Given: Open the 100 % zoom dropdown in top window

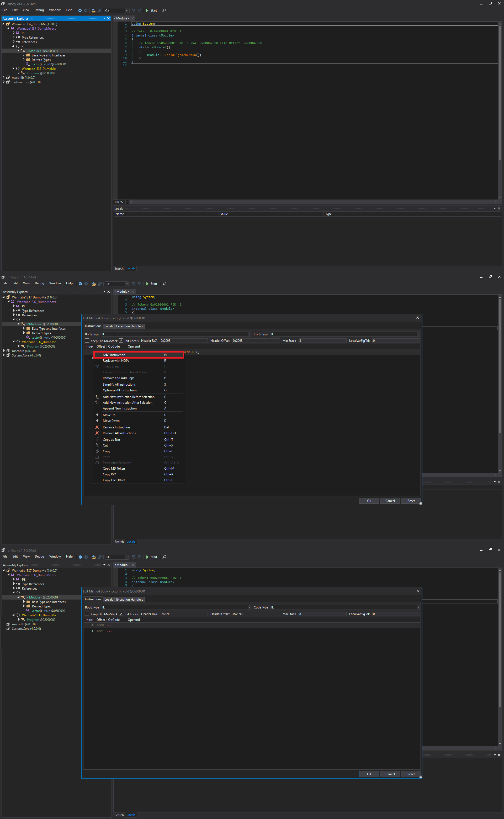Looking at the screenshot, I should (127, 202).
